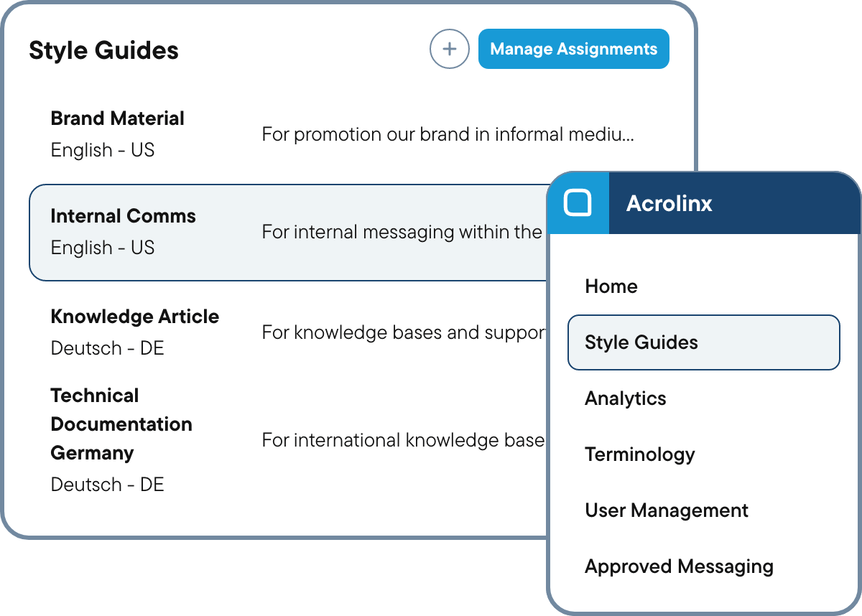Select the Brand Material style guide
Image resolution: width=862 pixels, height=616 pixels.
click(118, 118)
